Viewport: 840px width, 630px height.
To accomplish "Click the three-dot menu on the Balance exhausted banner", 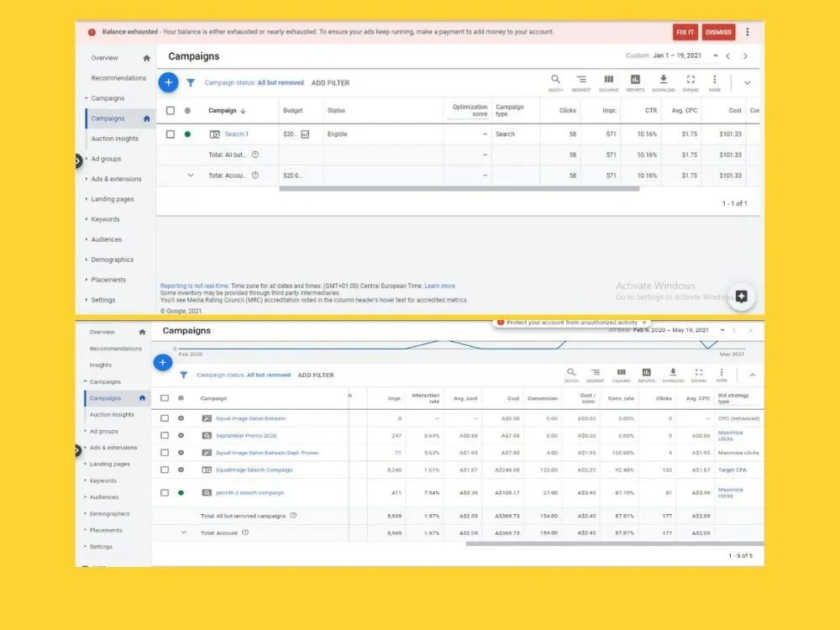I will click(x=748, y=32).
